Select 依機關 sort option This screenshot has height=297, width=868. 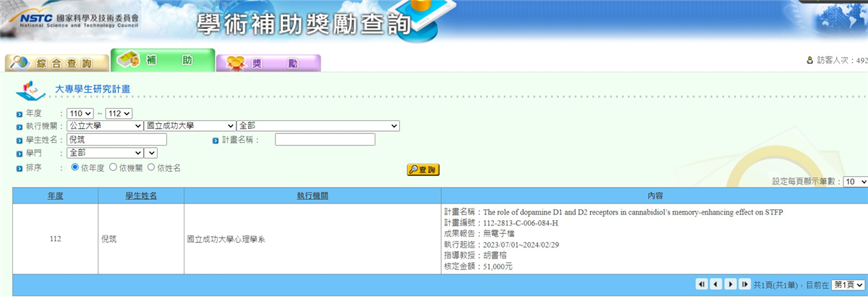[x=113, y=167]
